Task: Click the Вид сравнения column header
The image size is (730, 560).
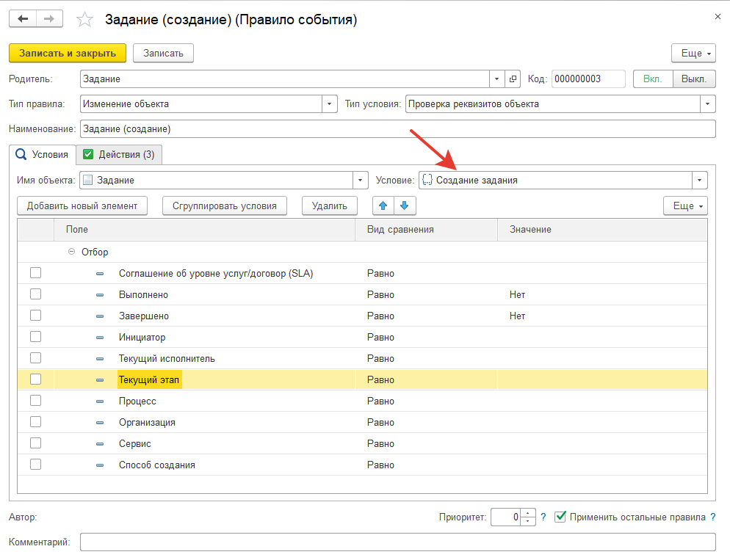Action: tap(427, 229)
